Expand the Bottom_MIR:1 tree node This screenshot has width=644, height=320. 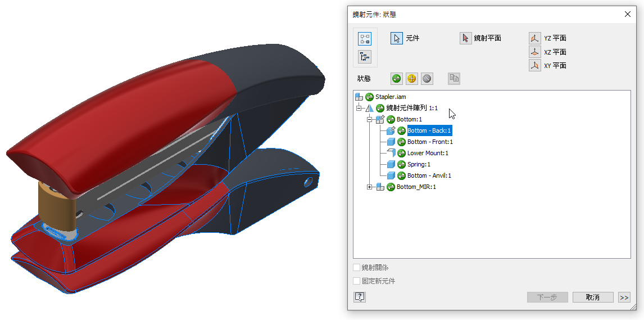(x=370, y=187)
